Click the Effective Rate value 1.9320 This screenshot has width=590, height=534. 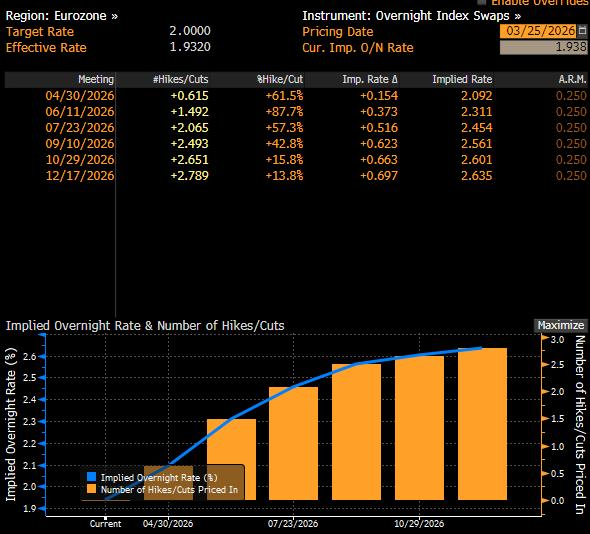190,47
